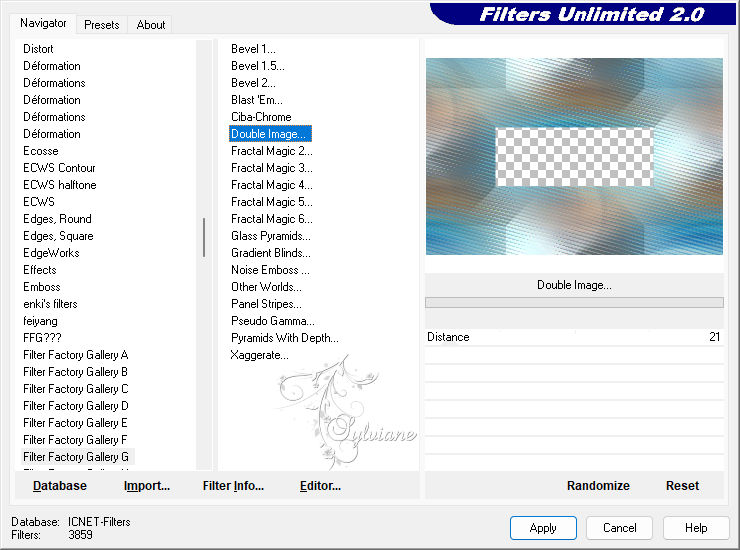Choose Panel Stripes... filter
The image size is (740, 550).
coord(266,304)
